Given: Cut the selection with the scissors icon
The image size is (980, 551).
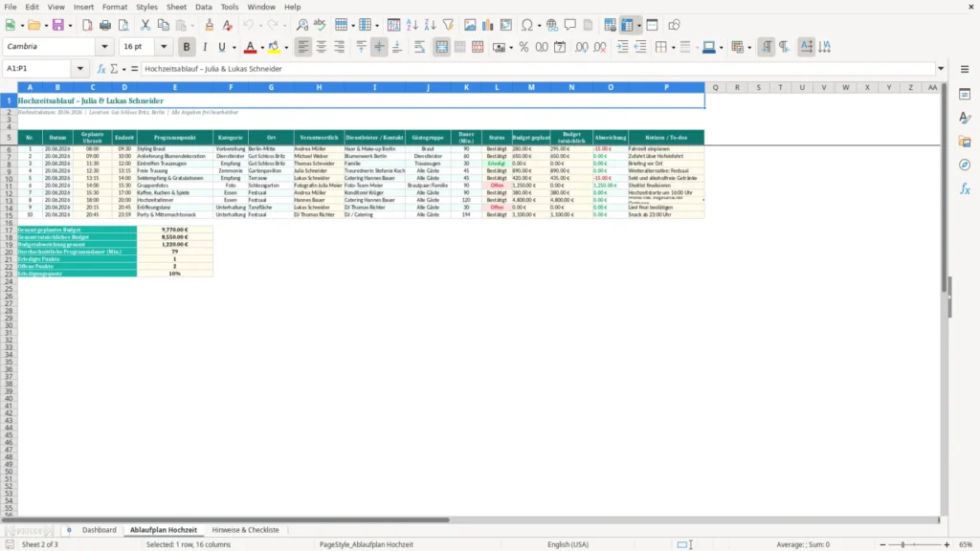Looking at the screenshot, I should click(145, 25).
